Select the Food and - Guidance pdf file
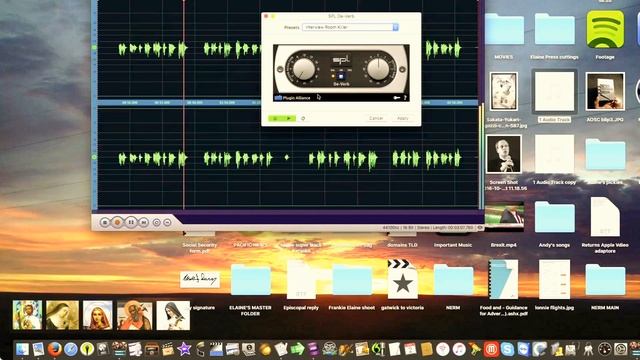 coord(504,280)
